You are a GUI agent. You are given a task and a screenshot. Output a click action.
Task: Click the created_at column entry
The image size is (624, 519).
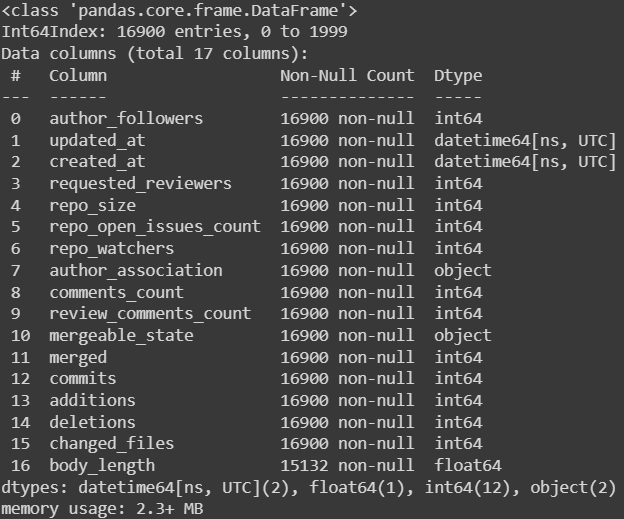tap(97, 162)
